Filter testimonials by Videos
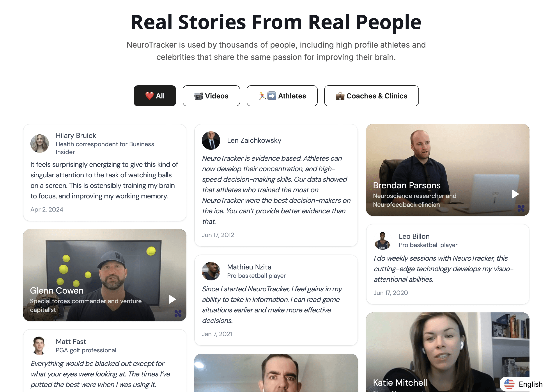The height and width of the screenshot is (392, 556). click(211, 96)
